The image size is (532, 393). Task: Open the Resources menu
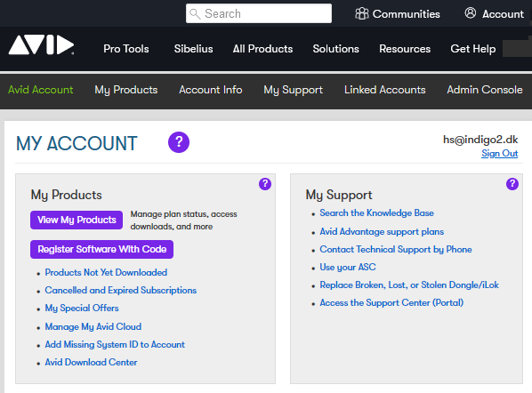pyautogui.click(x=405, y=49)
